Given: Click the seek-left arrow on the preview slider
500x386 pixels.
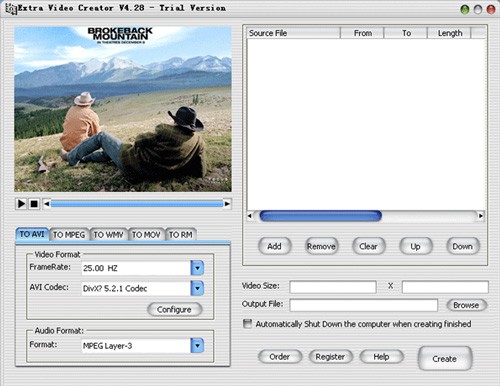Looking at the screenshot, I should 47,204.
